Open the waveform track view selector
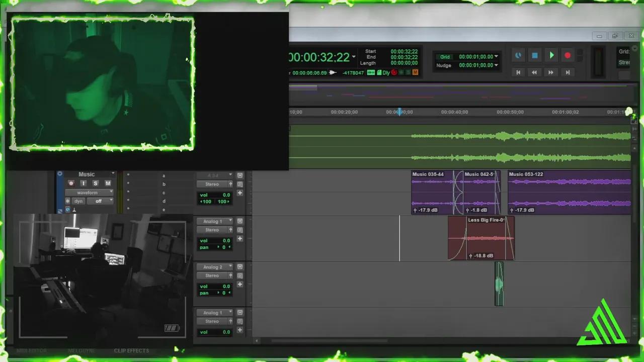Screen dimensions: 644x362 tap(95, 193)
